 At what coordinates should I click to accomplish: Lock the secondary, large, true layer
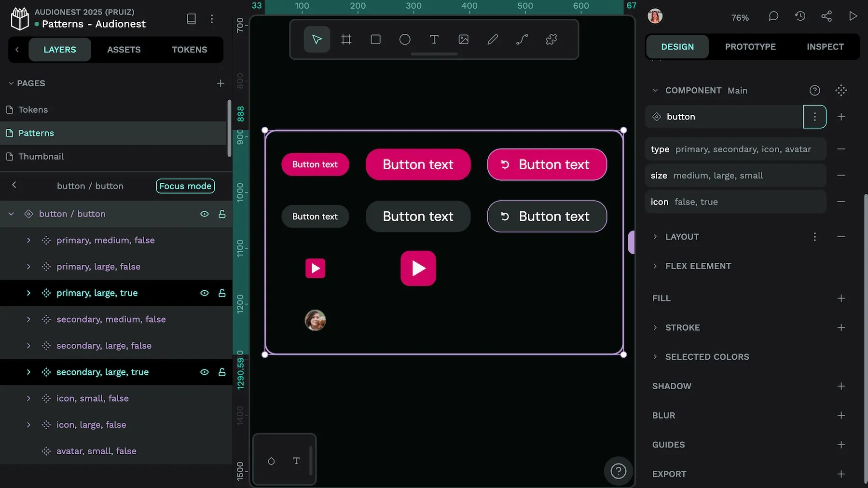coord(222,372)
